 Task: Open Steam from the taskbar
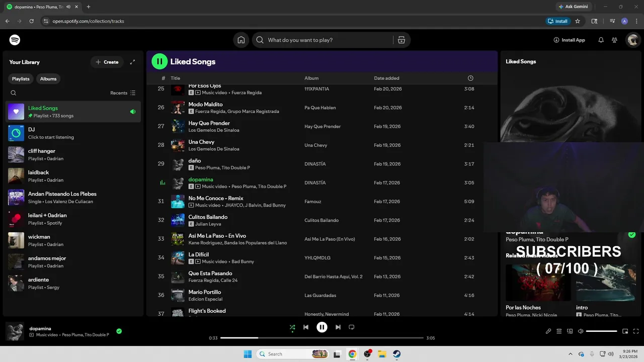[x=396, y=354]
